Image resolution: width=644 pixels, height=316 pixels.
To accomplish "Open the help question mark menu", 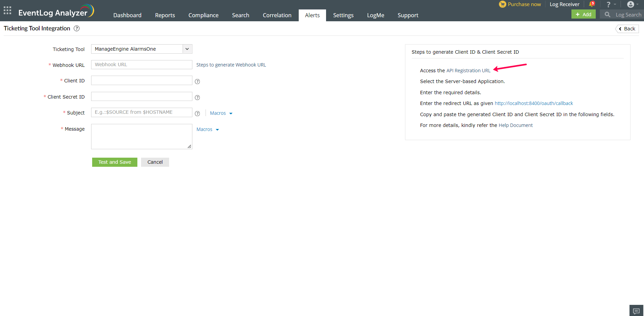I will [x=611, y=4].
